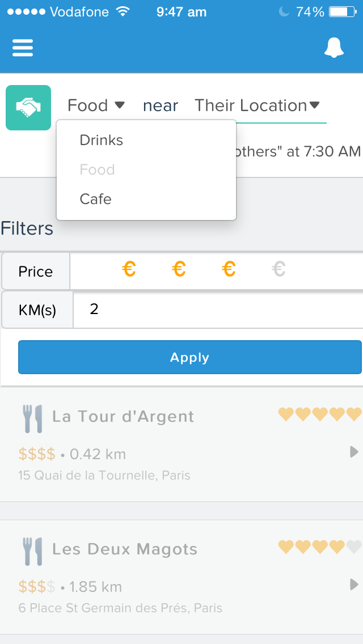Expand the Their Location dropdown
This screenshot has width=363, height=644.
click(257, 105)
